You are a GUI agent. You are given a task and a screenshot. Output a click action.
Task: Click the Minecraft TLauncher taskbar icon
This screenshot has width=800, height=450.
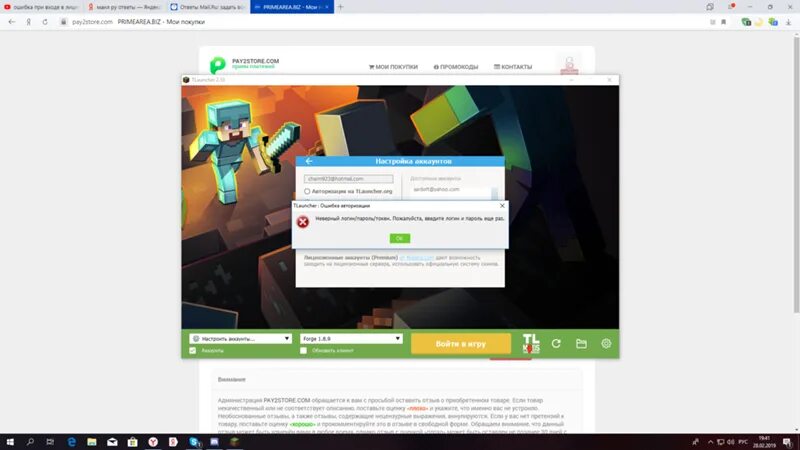234,442
